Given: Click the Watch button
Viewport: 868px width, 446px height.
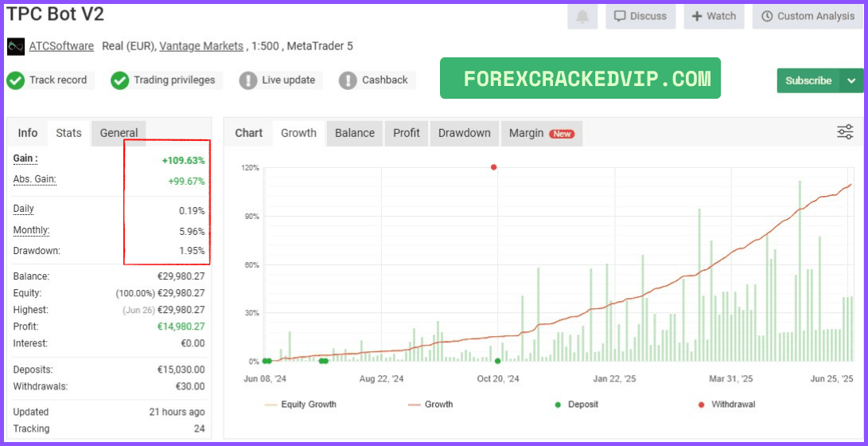Looking at the screenshot, I should [x=714, y=17].
